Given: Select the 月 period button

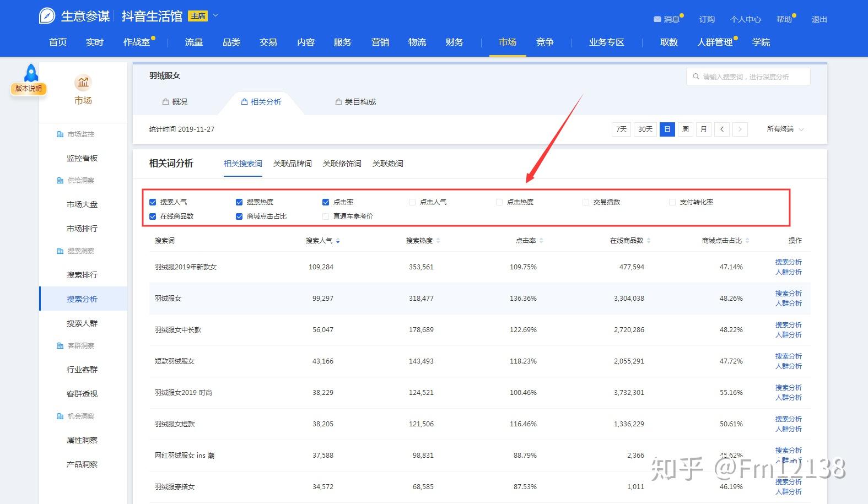Looking at the screenshot, I should click(704, 129).
